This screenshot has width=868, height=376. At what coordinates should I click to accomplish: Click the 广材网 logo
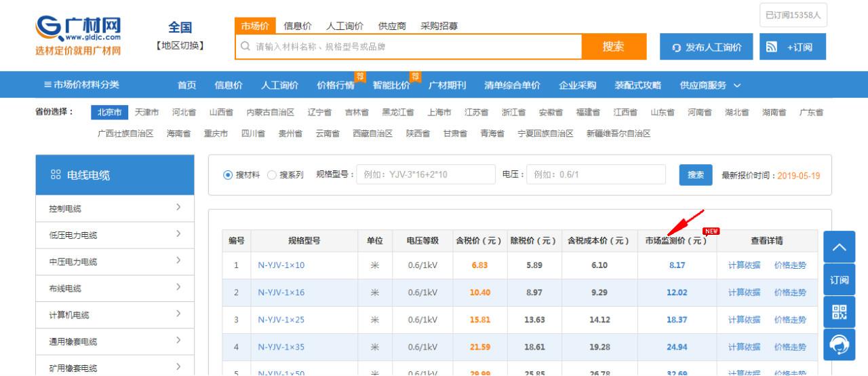[x=78, y=35]
